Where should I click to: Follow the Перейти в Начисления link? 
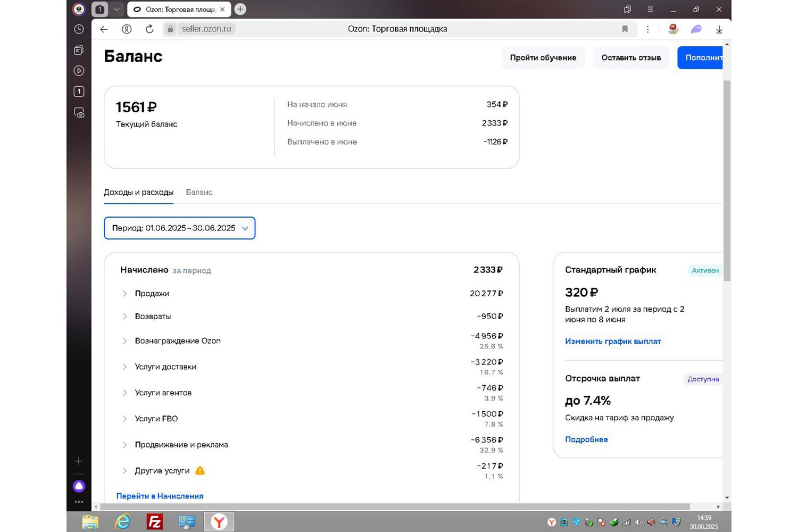160,496
